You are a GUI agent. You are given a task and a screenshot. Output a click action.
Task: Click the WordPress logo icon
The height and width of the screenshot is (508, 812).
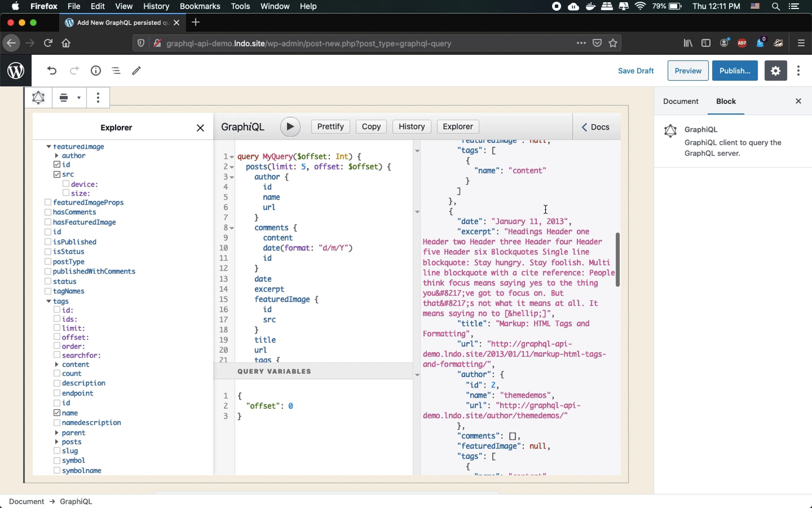tap(16, 70)
